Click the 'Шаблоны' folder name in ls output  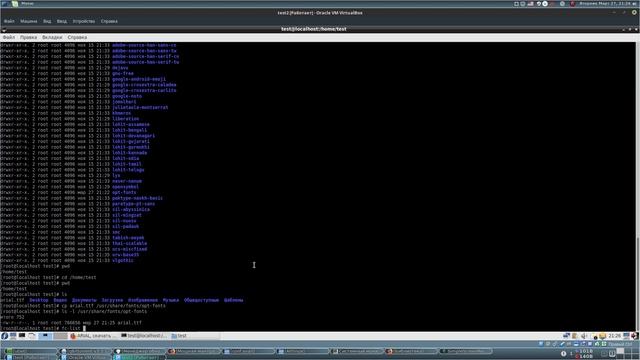pos(233,300)
